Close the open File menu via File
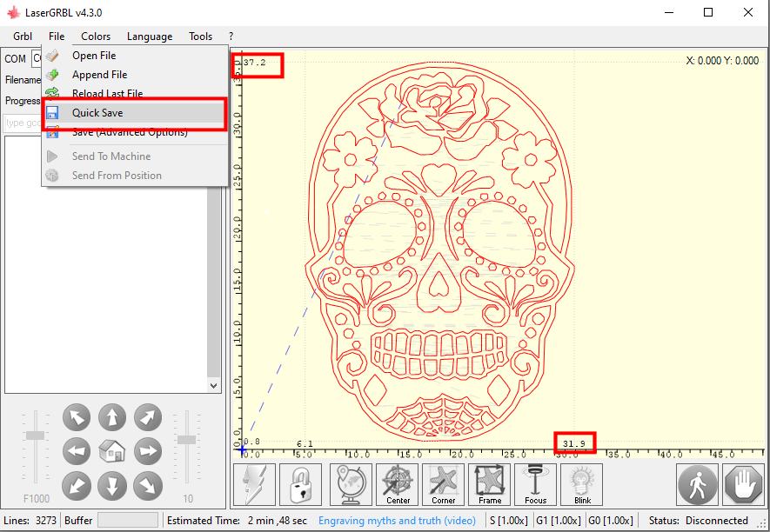Viewport: 770px width, 532px height. point(57,37)
